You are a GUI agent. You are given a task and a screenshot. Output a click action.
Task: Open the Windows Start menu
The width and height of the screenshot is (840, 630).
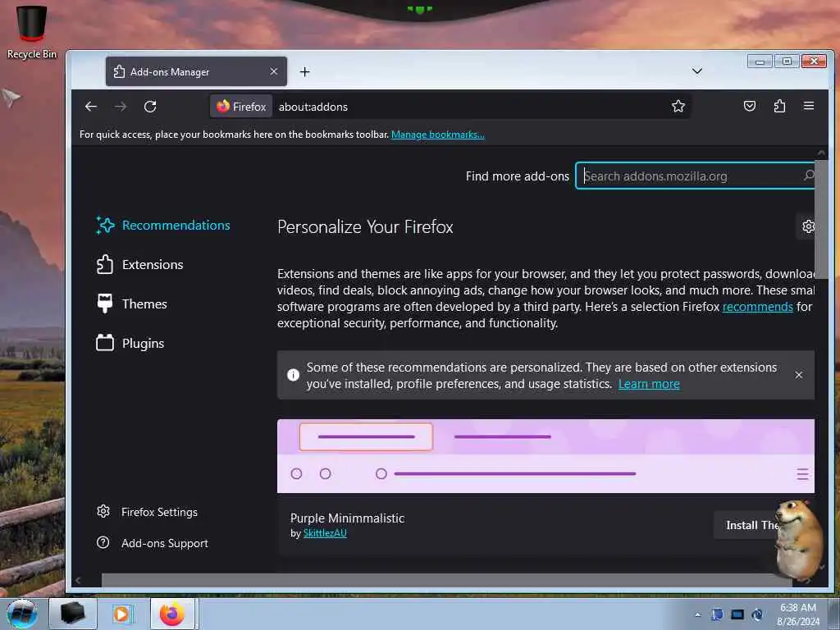[x=22, y=614]
